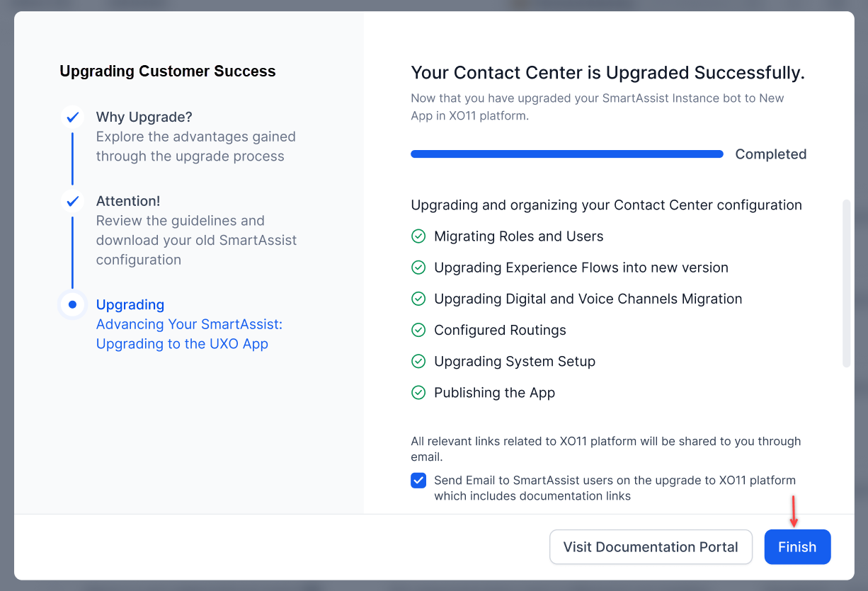Image resolution: width=868 pixels, height=591 pixels.
Task: Click the green check beside Upgrading Experience Flows
Action: tap(418, 268)
